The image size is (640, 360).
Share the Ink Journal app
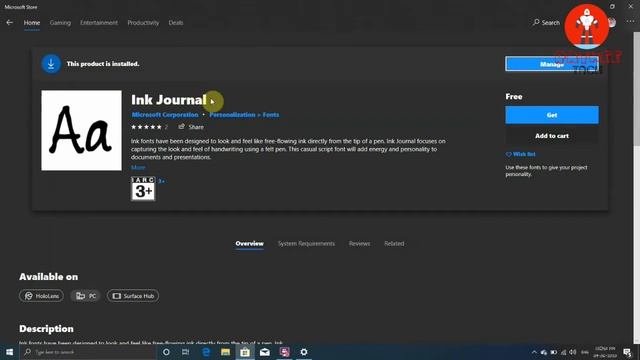(191, 127)
